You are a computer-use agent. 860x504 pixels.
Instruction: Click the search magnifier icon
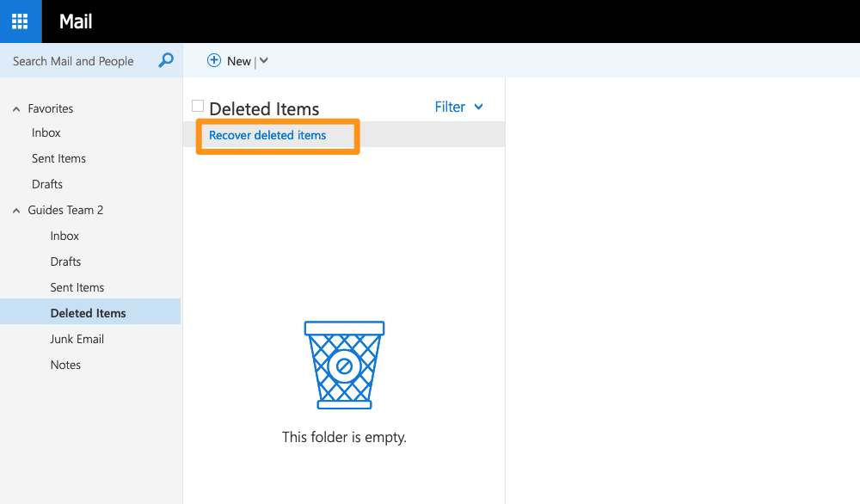tap(166, 61)
